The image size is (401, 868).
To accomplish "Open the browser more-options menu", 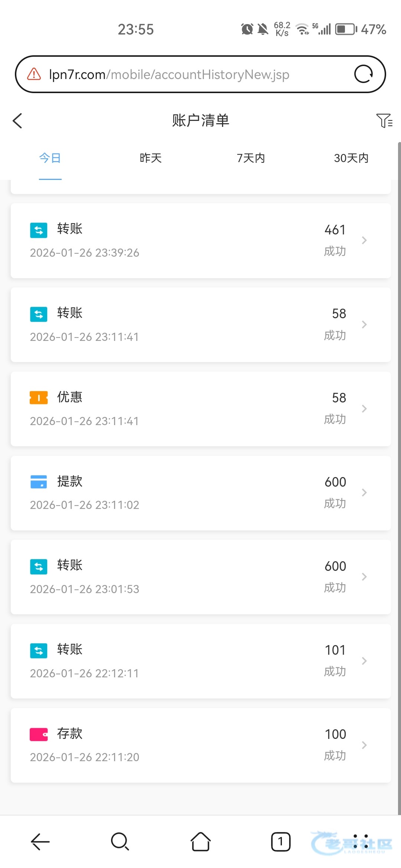I will click(x=361, y=842).
